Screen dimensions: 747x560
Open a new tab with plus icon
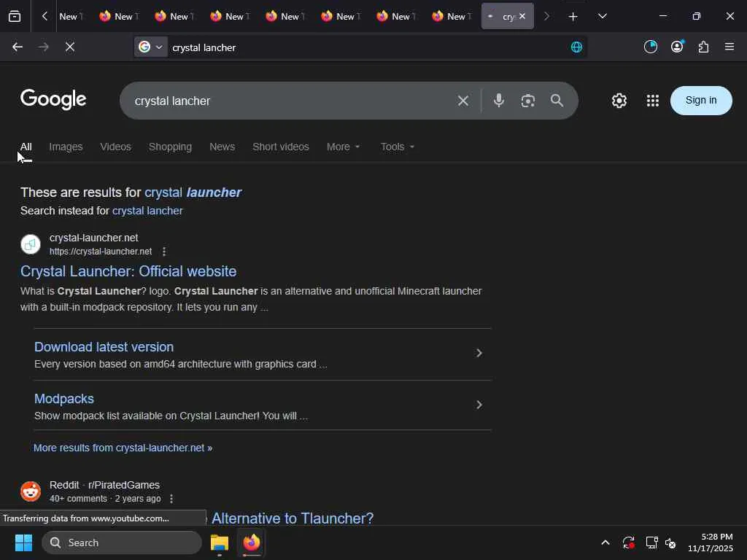click(x=573, y=17)
